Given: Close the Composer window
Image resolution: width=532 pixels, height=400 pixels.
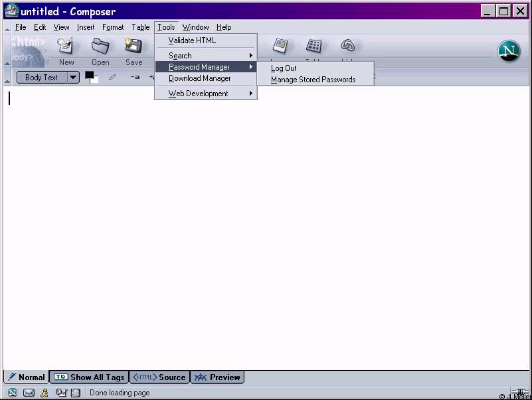Looking at the screenshot, I should coord(520,11).
